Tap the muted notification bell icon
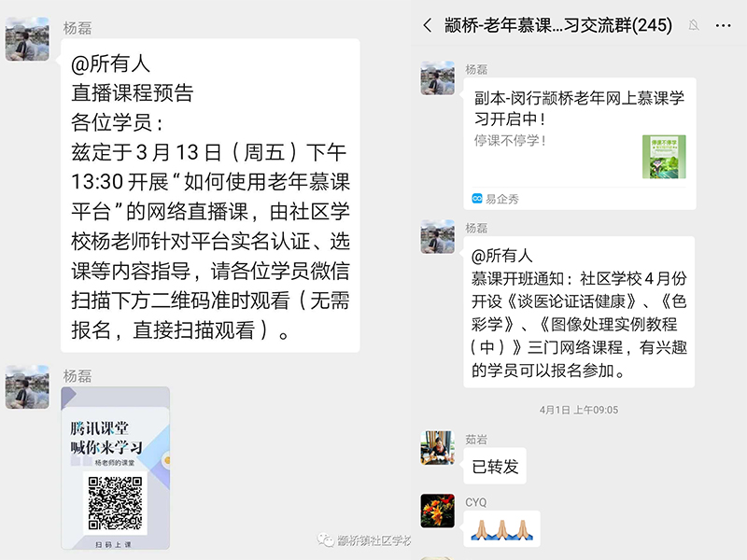The width and height of the screenshot is (747, 560). click(694, 25)
